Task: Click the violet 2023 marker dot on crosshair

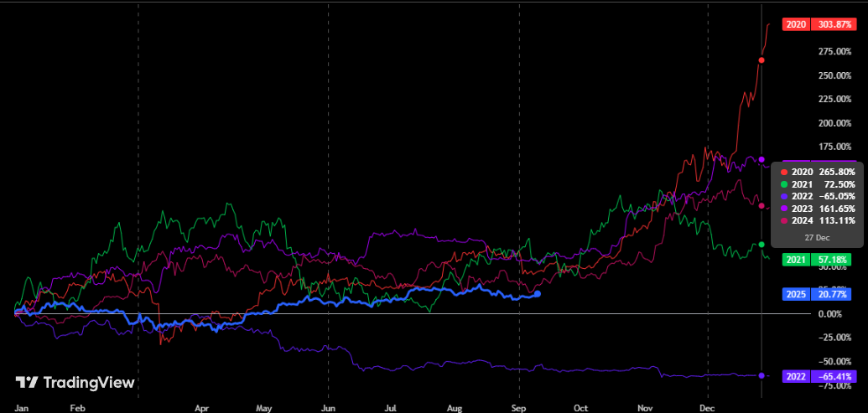Action: click(x=761, y=159)
